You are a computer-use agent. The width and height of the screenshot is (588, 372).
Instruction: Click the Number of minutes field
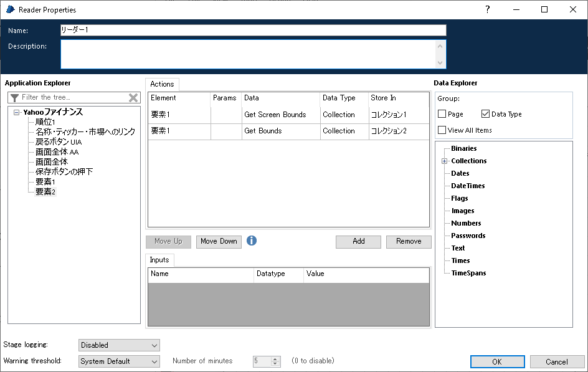tap(262, 361)
